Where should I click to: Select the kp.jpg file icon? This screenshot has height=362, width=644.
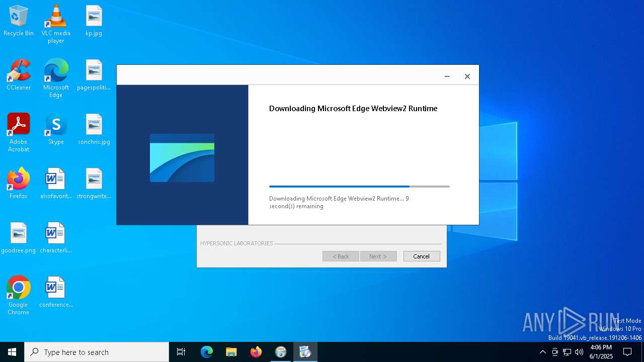[94, 21]
